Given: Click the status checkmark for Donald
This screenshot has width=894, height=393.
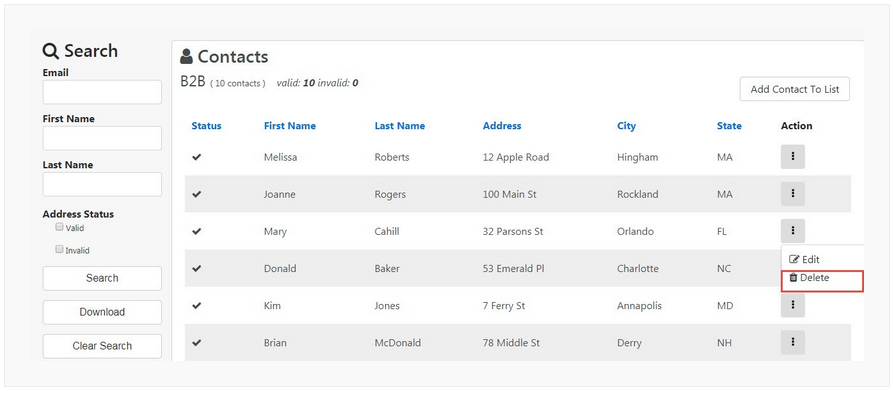Looking at the screenshot, I should [197, 268].
